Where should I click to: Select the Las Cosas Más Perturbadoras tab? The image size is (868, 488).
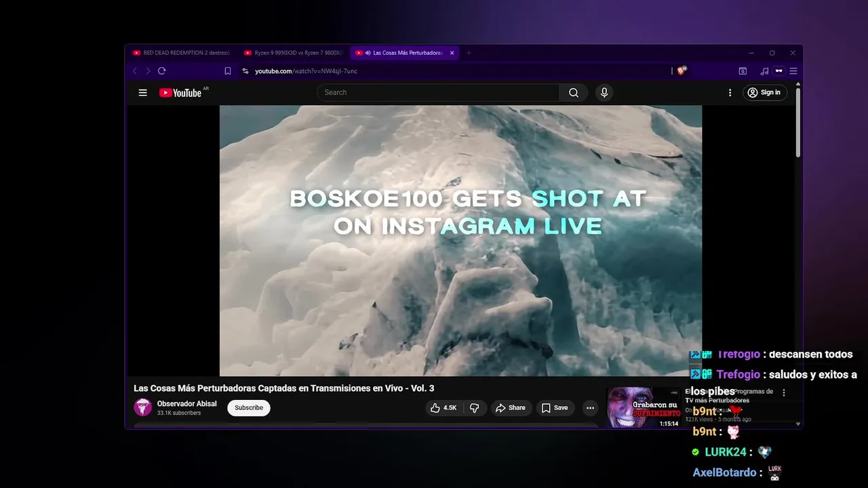(x=405, y=53)
